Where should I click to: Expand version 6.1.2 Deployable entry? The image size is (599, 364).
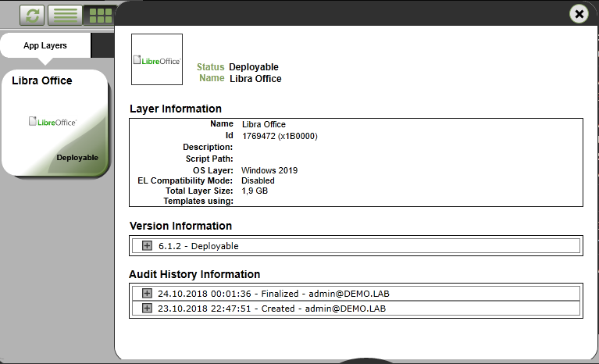[147, 245]
